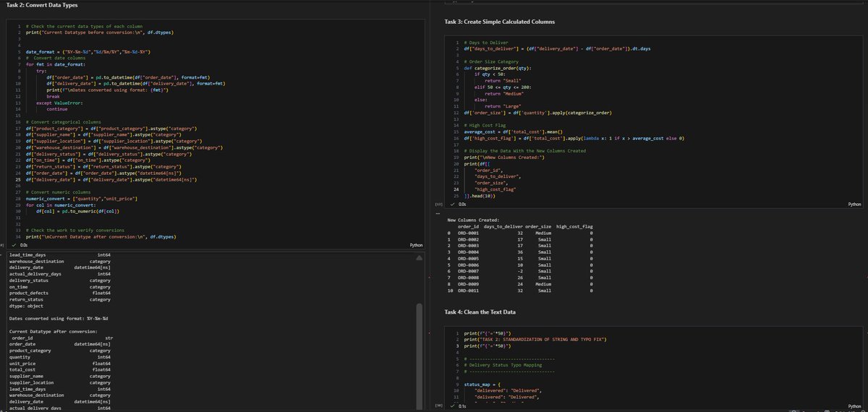Click the 'TASK 2: STANDARDIZATION OF STRING' print line
Screen dimensions: 868x412
[535, 340]
